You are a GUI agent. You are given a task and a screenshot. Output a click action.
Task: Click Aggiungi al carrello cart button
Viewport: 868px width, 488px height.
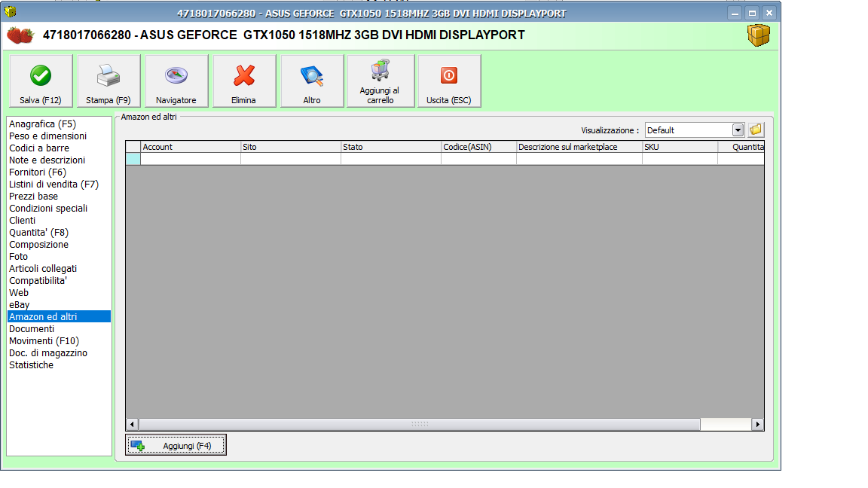click(381, 81)
